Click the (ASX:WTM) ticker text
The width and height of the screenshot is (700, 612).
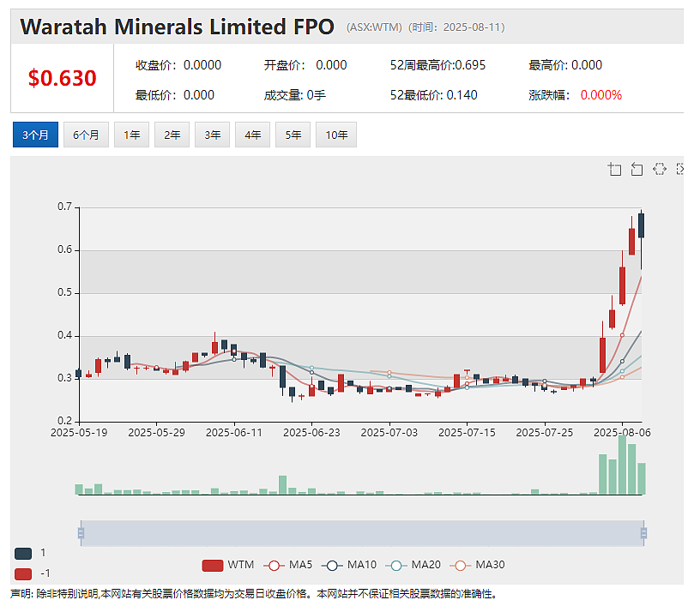[x=374, y=27]
